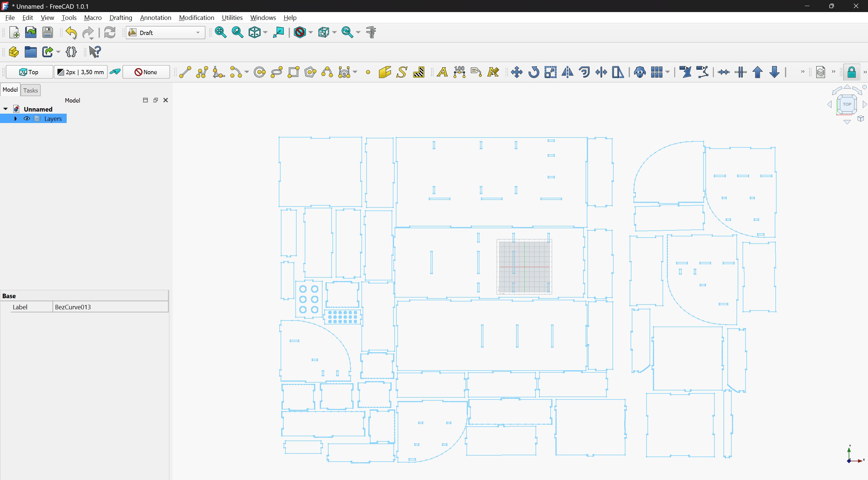This screenshot has height=480, width=868.
Task: Select the Draft Circle tool
Action: pos(259,72)
